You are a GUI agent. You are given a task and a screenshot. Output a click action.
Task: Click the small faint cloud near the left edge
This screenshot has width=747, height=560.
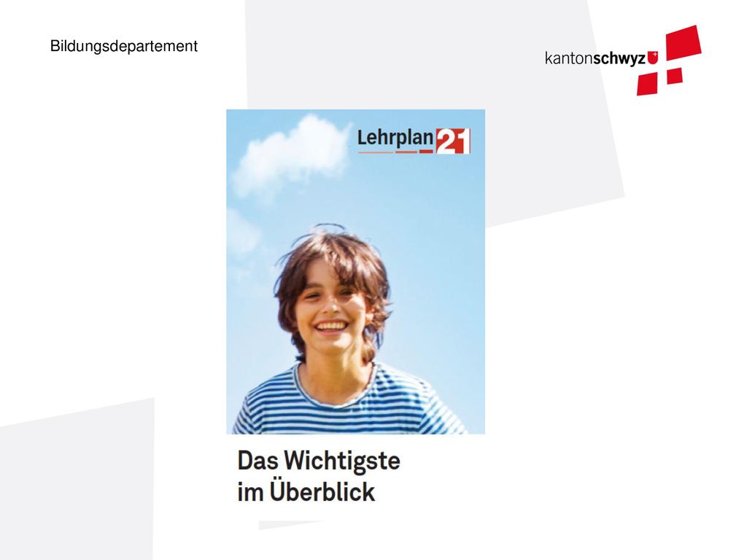pyautogui.click(x=243, y=233)
